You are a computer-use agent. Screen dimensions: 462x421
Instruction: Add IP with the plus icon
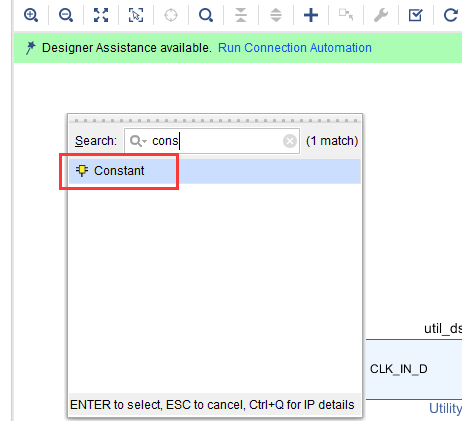(311, 15)
